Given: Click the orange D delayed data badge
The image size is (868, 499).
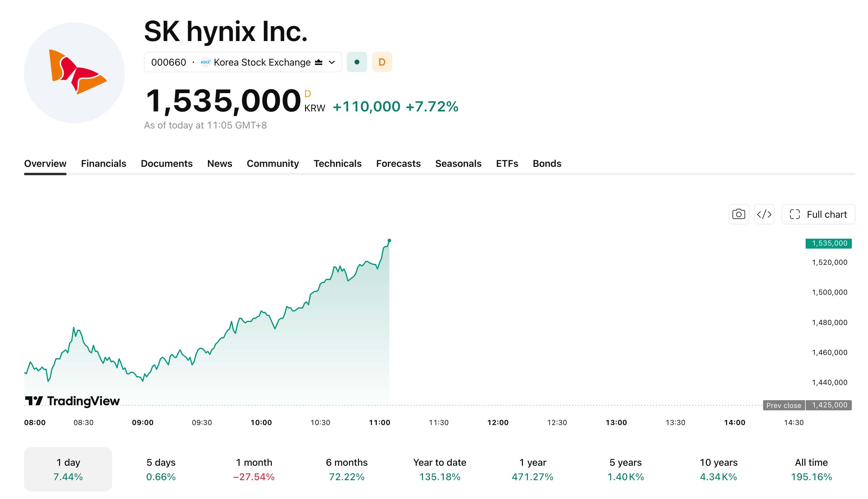Looking at the screenshot, I should [382, 62].
